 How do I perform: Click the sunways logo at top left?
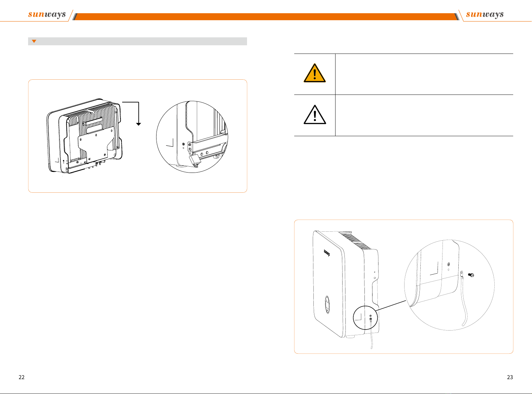(x=47, y=14)
